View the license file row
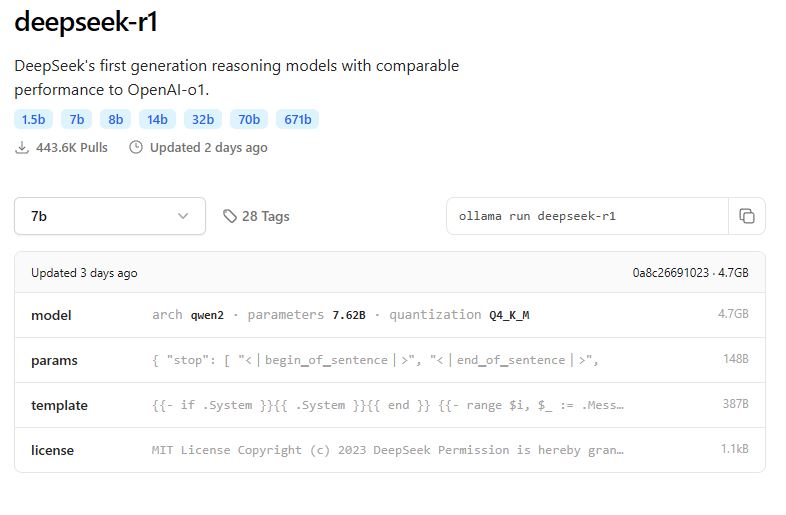Image resolution: width=786 pixels, height=515 pixels. pos(389,450)
